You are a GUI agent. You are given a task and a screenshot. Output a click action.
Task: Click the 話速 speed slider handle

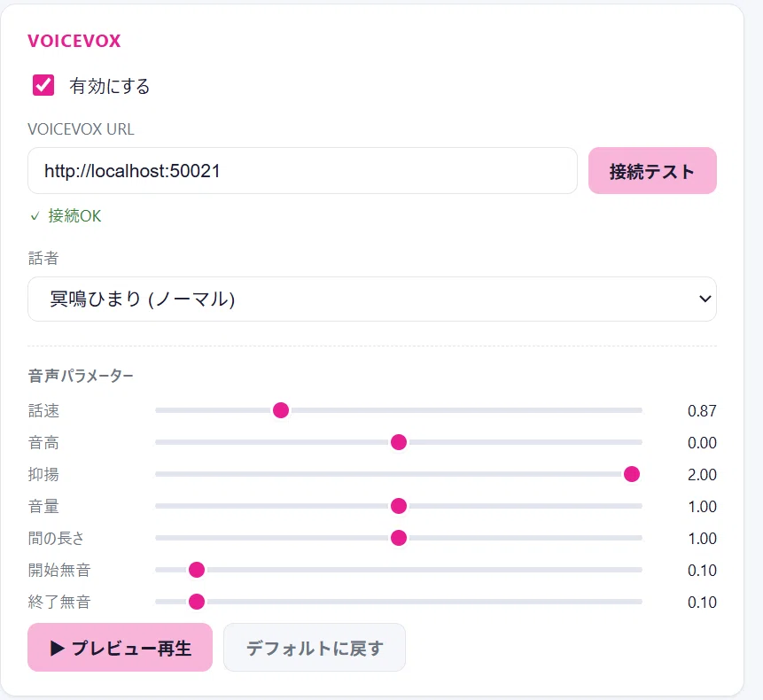point(281,410)
